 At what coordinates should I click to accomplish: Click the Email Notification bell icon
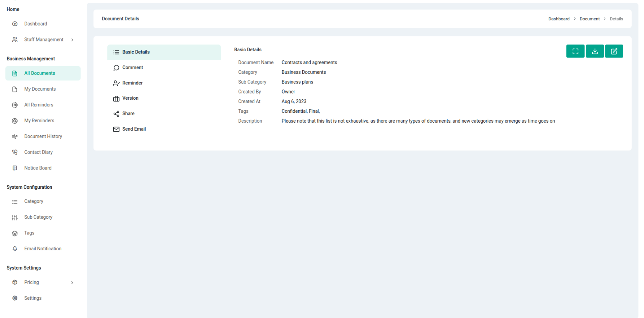[15, 249]
